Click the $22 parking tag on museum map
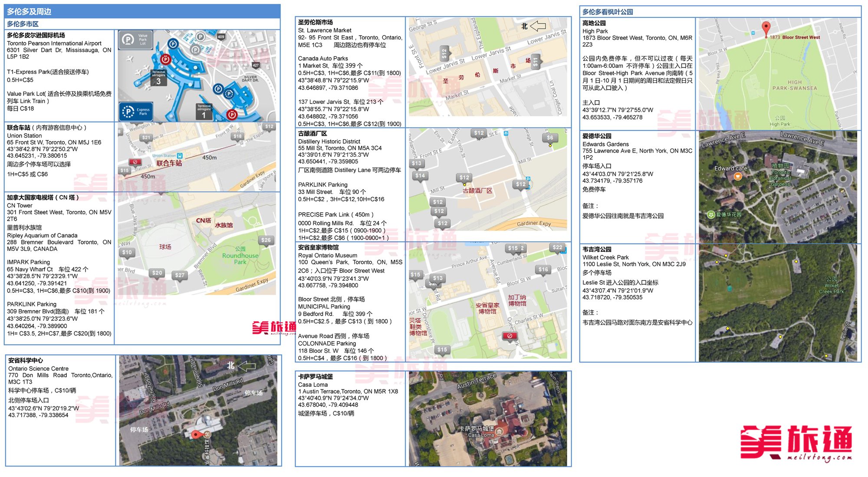This screenshot has height=477, width=868. [x=557, y=247]
